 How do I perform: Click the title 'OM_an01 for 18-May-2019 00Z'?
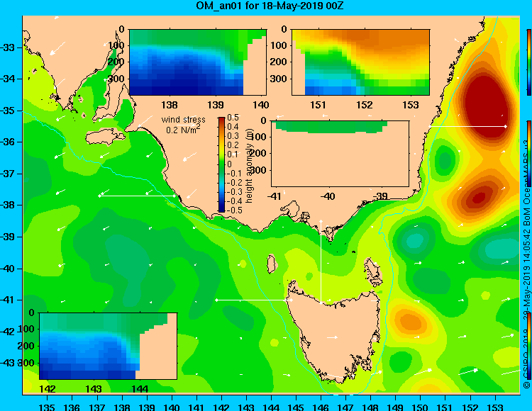[x=270, y=6]
